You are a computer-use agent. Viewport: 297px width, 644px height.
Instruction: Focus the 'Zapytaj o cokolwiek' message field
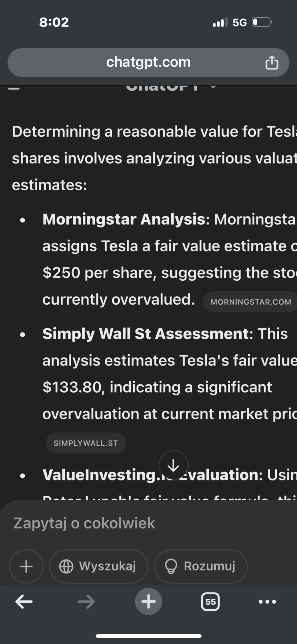148,523
